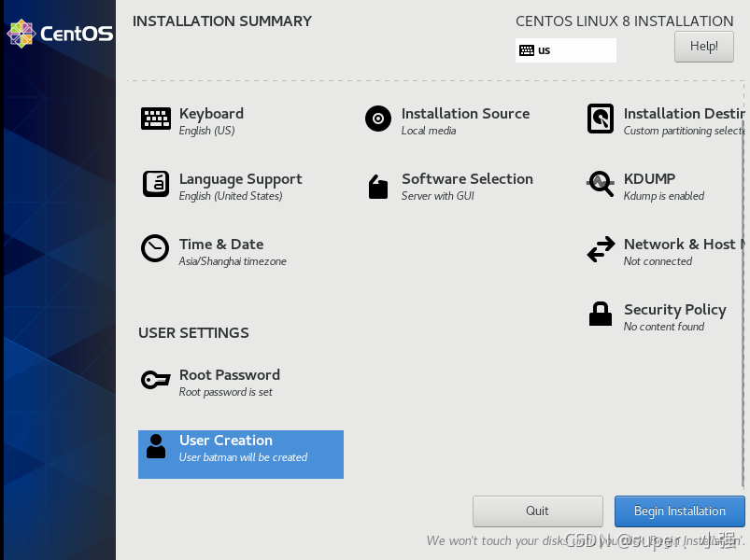Click 'English (US)' keyboard status text
This screenshot has height=560, width=750.
tap(206, 131)
